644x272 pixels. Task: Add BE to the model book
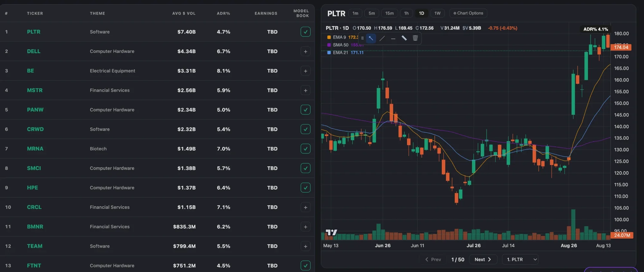[306, 71]
